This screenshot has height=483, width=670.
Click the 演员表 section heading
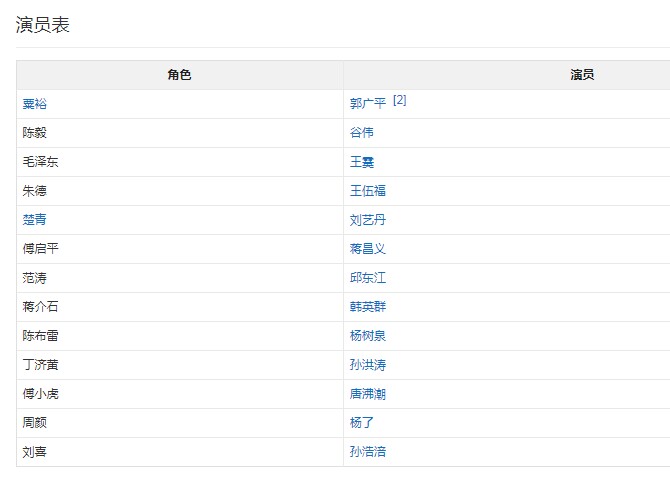point(42,25)
